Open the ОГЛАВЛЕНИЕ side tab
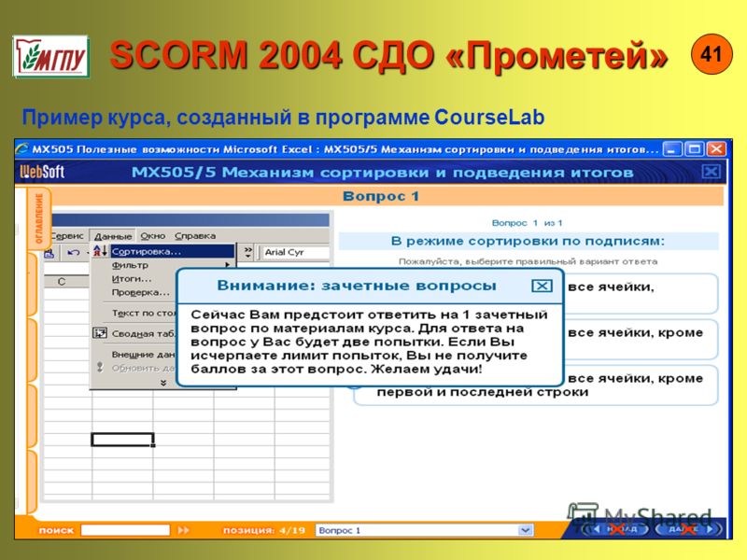The width and height of the screenshot is (747, 560). (39, 217)
